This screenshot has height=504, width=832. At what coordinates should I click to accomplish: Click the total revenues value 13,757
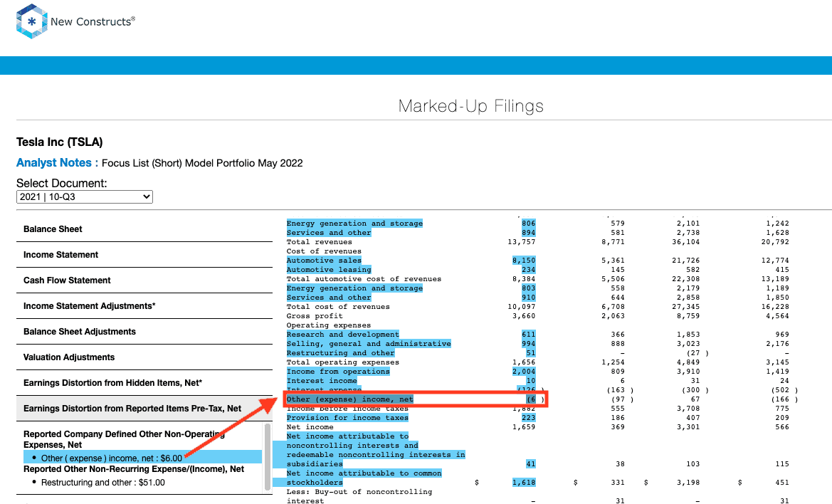(522, 242)
